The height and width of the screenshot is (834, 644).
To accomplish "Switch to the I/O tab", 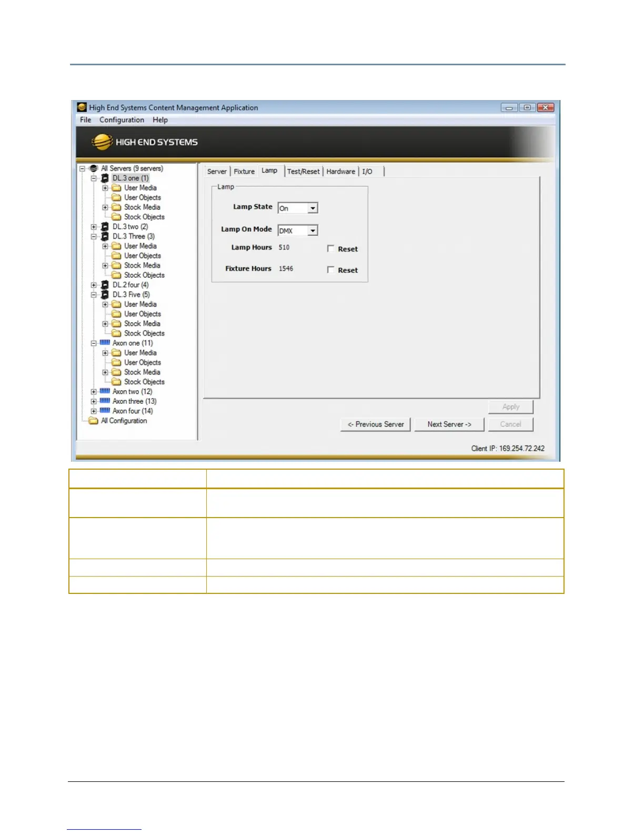I will [367, 172].
